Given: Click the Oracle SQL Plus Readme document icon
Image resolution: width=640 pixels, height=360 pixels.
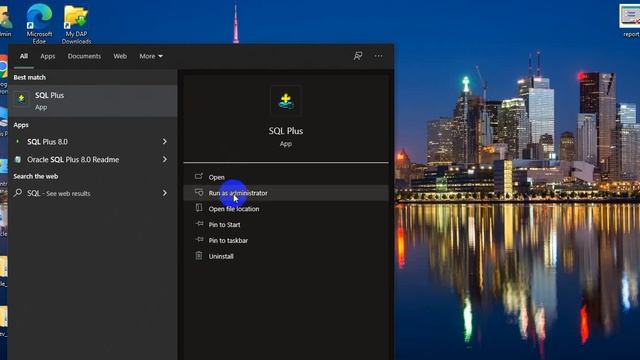Looking at the screenshot, I should tap(18, 160).
